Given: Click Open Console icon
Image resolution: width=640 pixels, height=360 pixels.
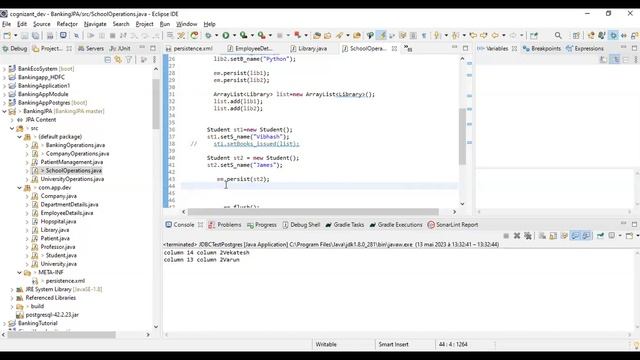Looking at the screenshot, I should tap(629, 236).
